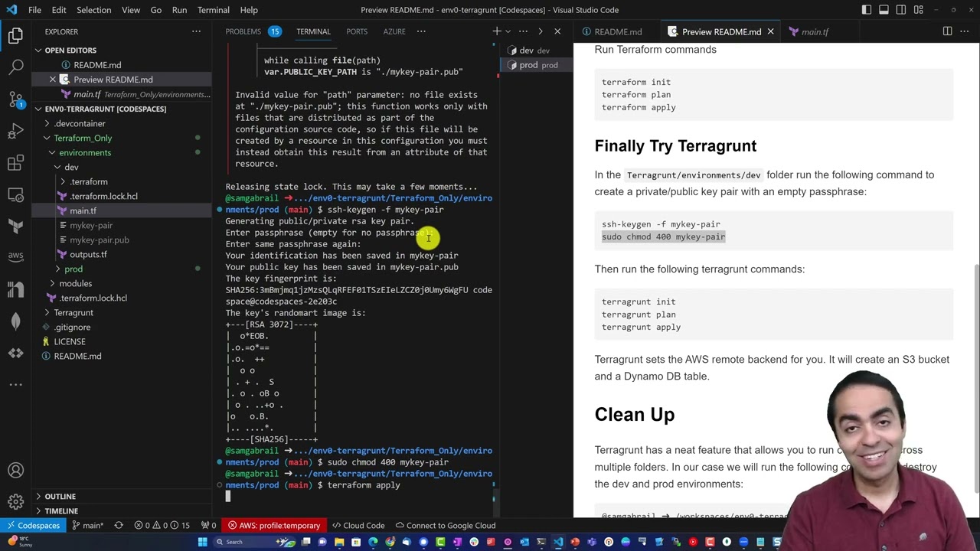
Task: Open the Selection menu
Action: click(x=93, y=10)
